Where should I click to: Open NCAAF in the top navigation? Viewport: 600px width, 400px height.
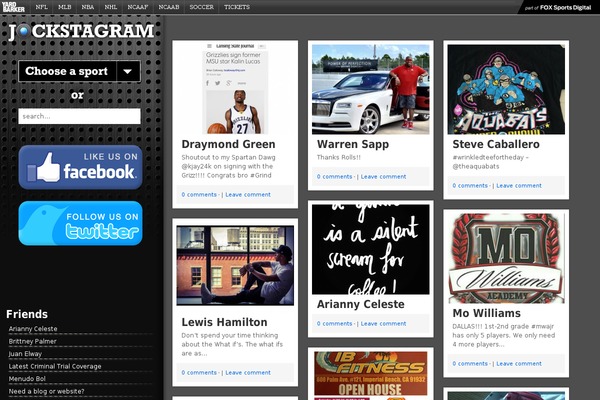(x=138, y=7)
